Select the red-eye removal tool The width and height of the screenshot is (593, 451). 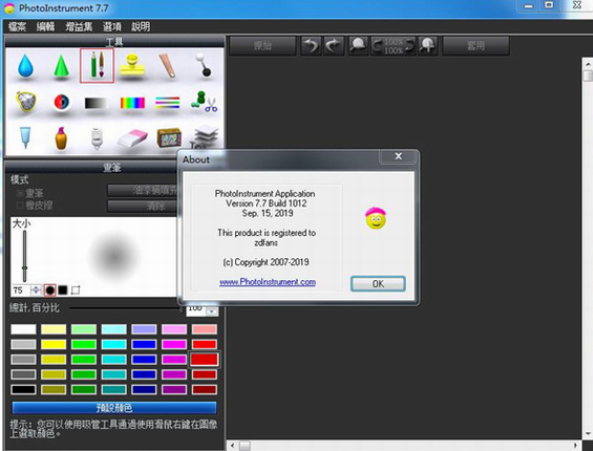coord(61,102)
